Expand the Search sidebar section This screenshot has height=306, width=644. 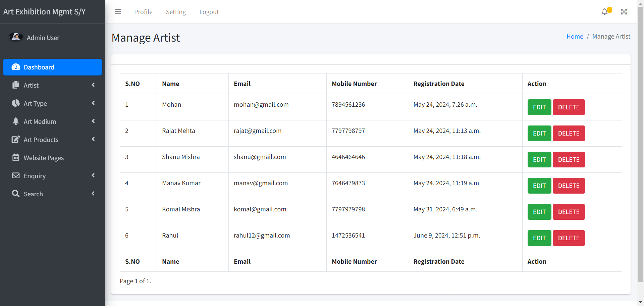pos(93,194)
